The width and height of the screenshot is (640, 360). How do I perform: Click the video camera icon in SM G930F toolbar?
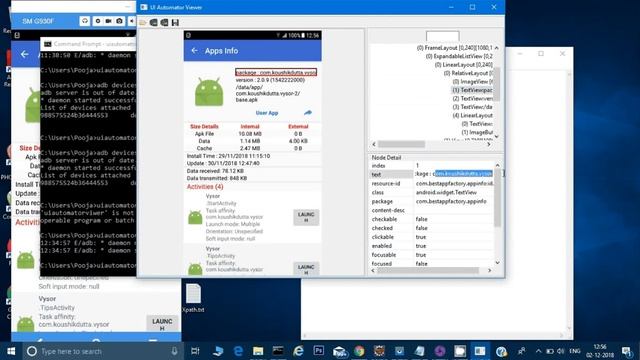pos(109,21)
